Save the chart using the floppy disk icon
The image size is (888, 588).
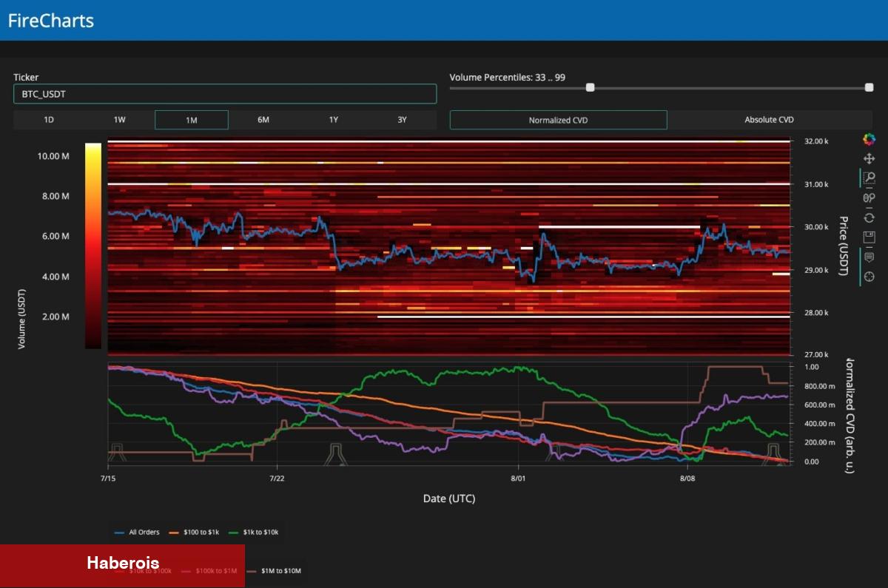869,237
